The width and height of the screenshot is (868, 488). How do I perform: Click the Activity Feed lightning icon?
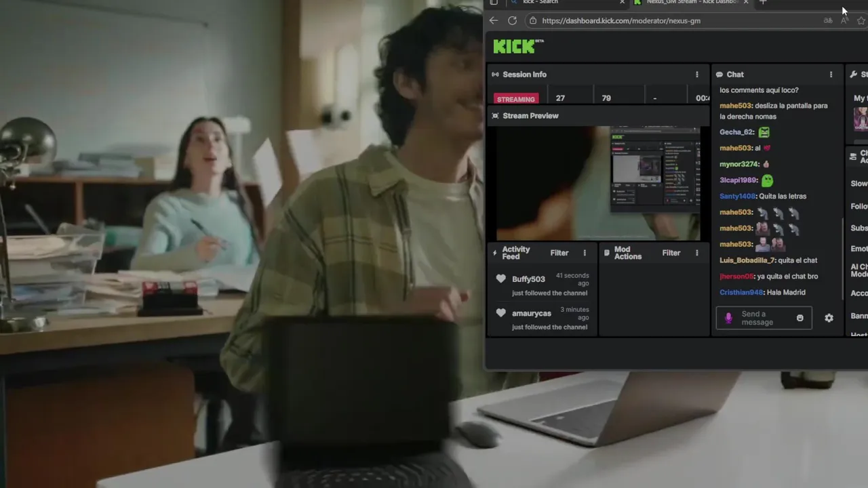coord(496,253)
